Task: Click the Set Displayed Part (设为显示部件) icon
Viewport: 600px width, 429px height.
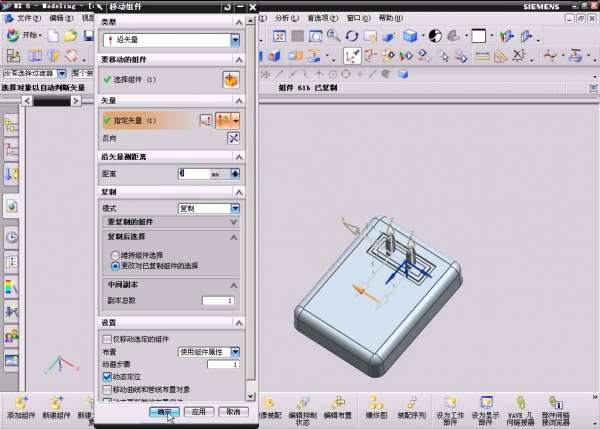Action: [484, 403]
